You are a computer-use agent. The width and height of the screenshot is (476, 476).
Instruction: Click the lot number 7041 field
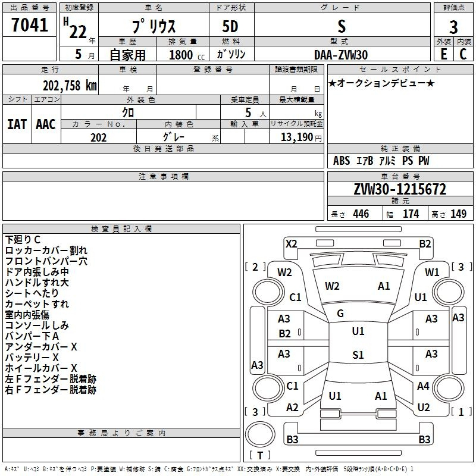click(29, 24)
